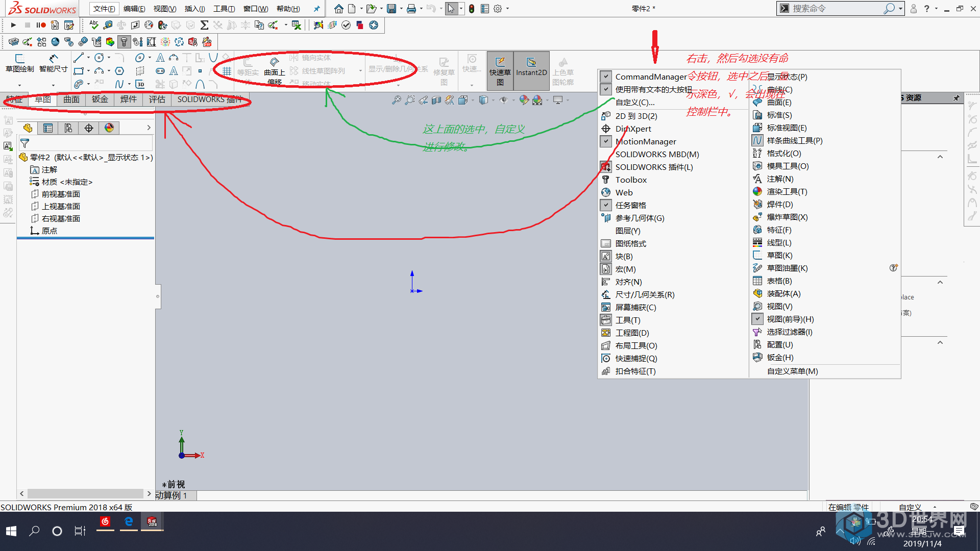The width and height of the screenshot is (980, 551).
Task: Select 材质 <未指定> in feature tree
Action: coord(67,182)
